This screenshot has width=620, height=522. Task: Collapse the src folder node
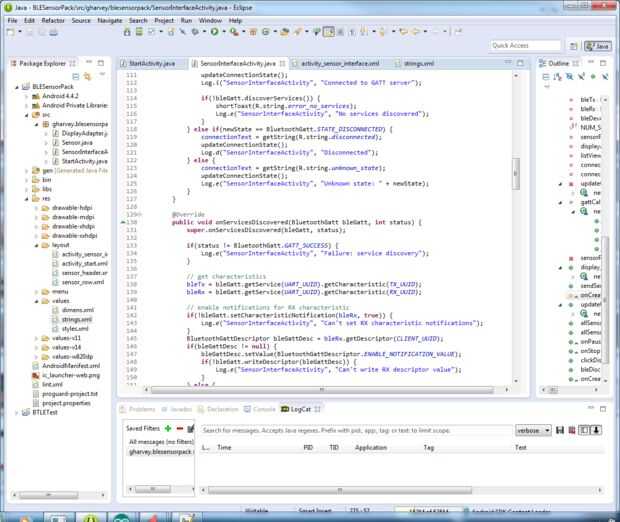(x=27, y=115)
